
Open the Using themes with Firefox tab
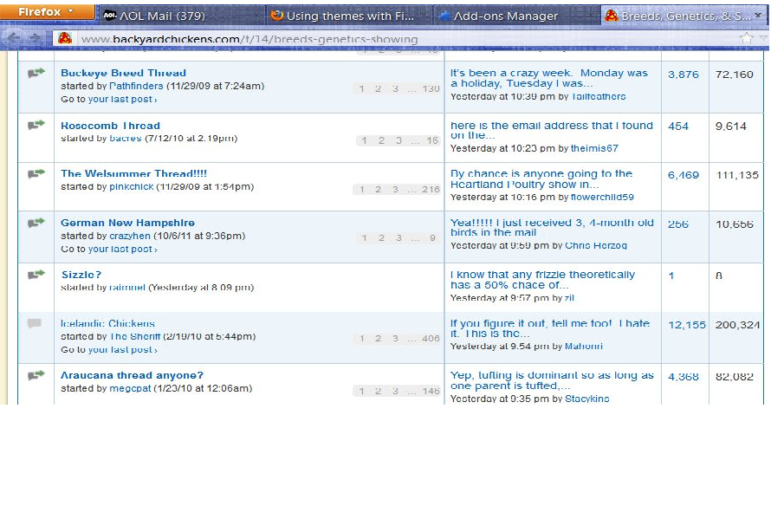[x=340, y=16]
